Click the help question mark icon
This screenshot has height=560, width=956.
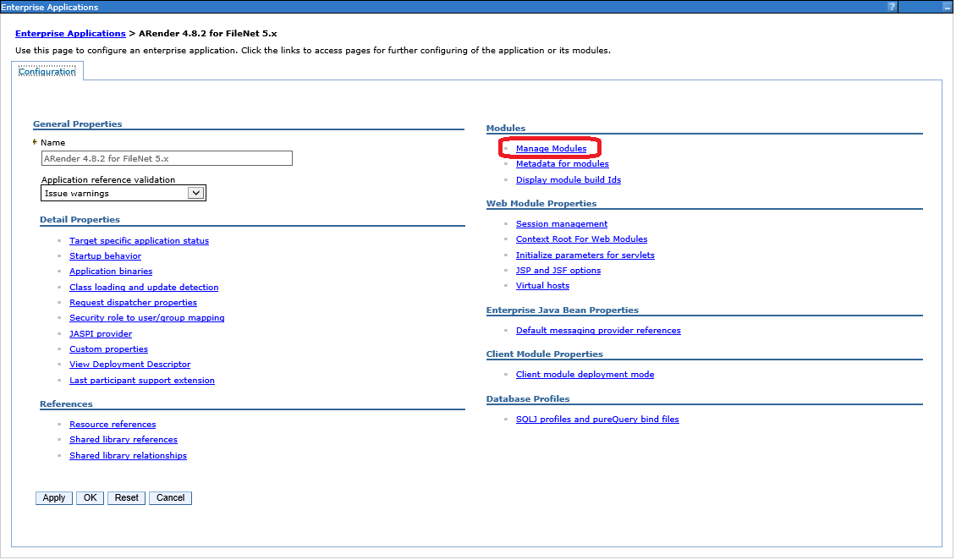click(x=892, y=7)
